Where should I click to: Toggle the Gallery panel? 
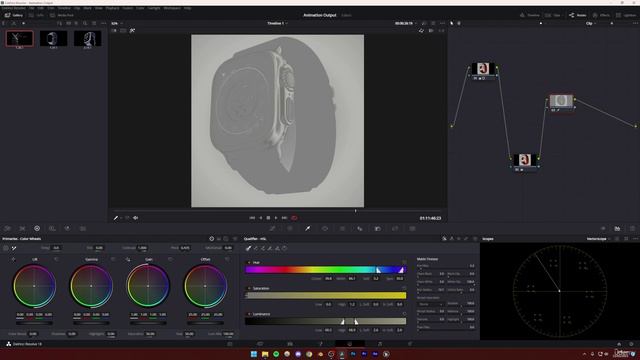14,15
